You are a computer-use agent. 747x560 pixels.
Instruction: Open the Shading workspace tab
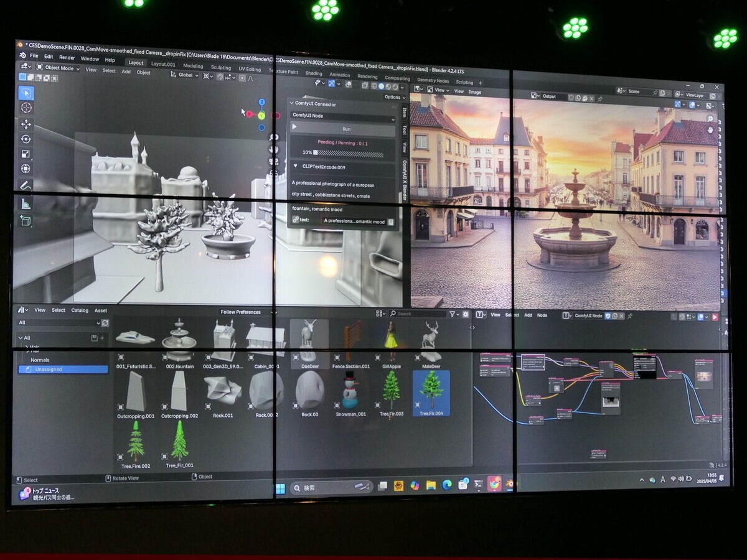[x=314, y=73]
